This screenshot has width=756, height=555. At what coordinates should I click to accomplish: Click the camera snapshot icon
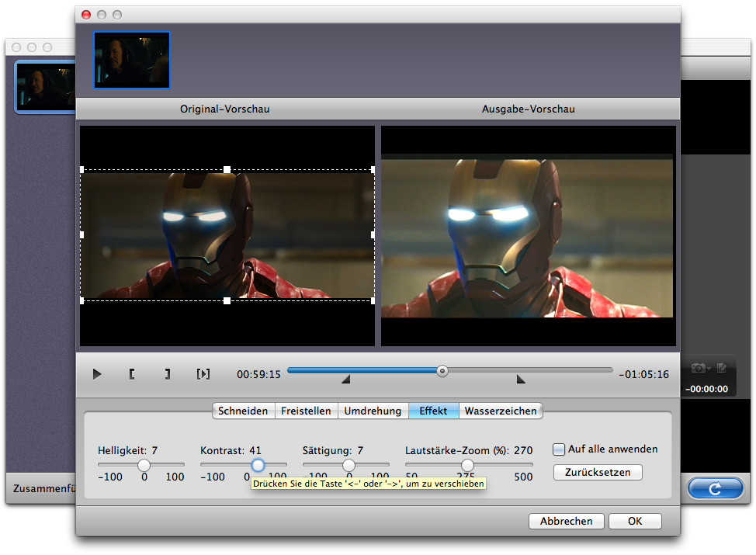pos(699,368)
